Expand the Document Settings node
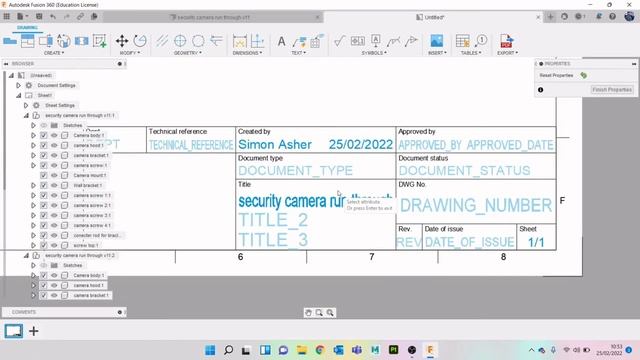 click(x=18, y=85)
